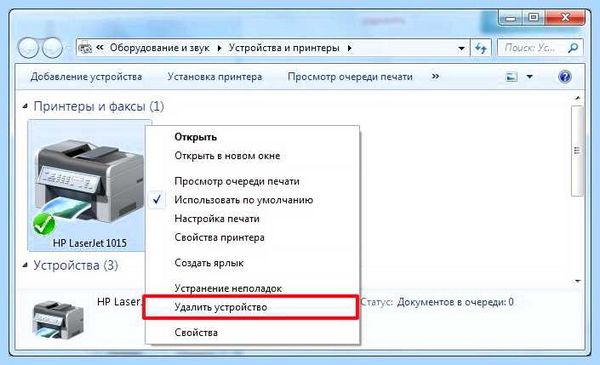Click the refresh button beside address bar

tap(481, 48)
